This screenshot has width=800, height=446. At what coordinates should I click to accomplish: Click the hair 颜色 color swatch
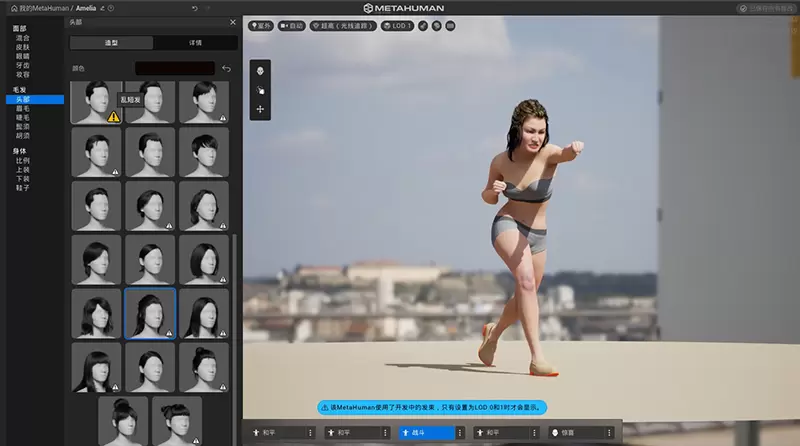[175, 69]
